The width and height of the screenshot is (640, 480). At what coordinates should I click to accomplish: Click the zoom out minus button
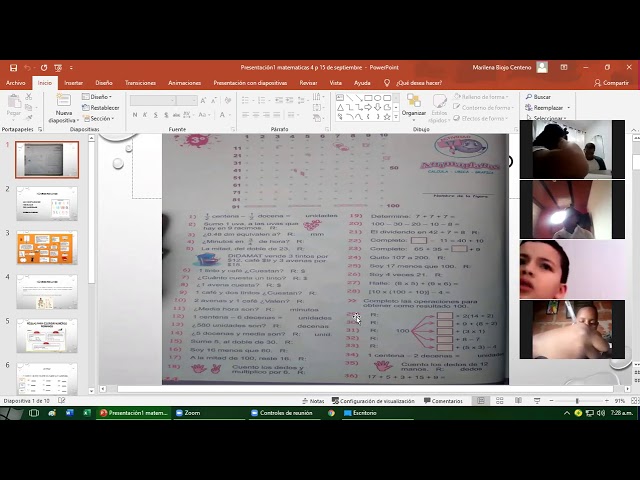click(x=551, y=401)
